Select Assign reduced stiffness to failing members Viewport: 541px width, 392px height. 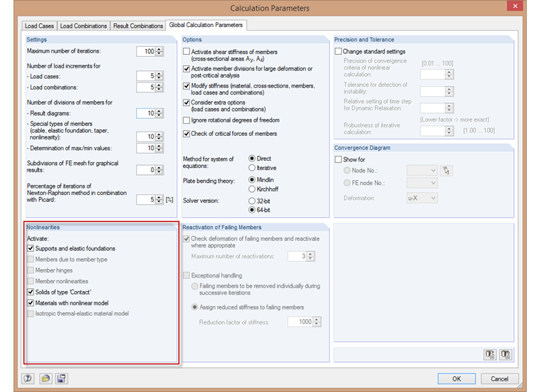[195, 307]
